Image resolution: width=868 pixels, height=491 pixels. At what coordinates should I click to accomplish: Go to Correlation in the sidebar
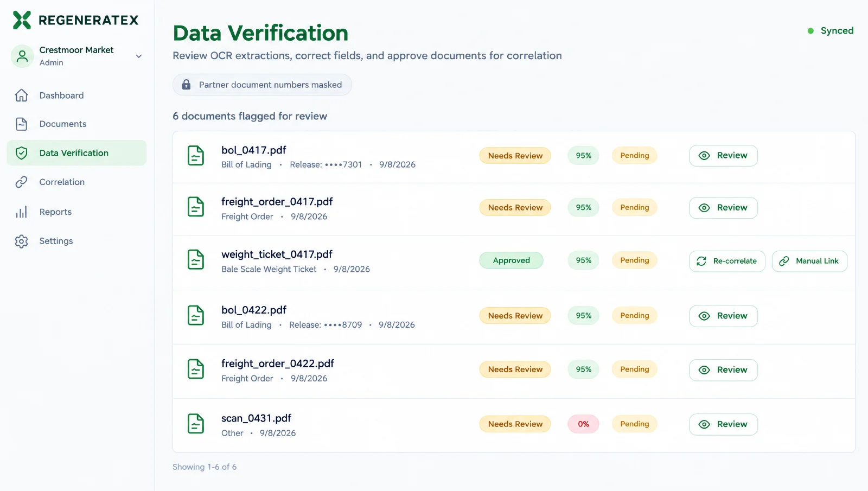pos(76,182)
